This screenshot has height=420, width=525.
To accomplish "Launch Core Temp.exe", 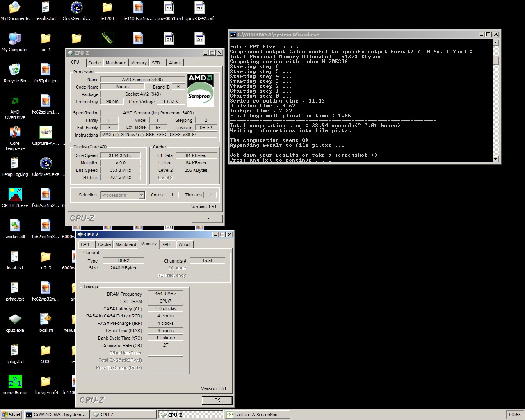I will pyautogui.click(x=15, y=139).
